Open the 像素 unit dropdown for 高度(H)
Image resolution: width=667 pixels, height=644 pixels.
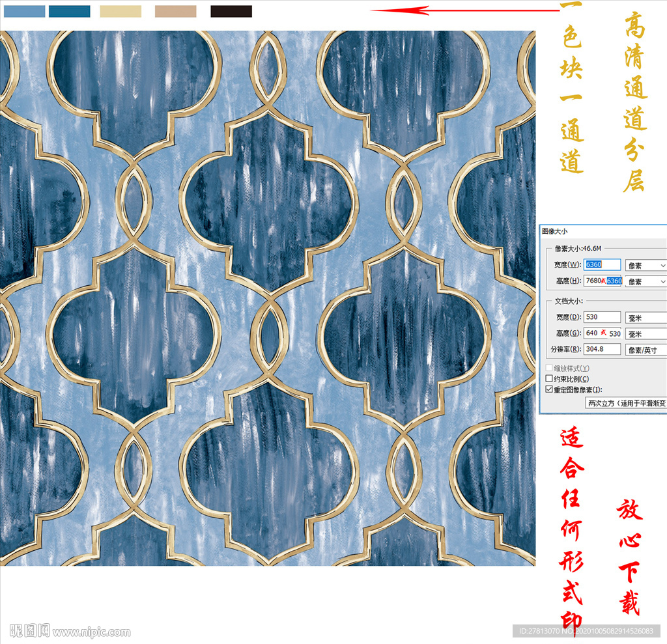point(646,281)
